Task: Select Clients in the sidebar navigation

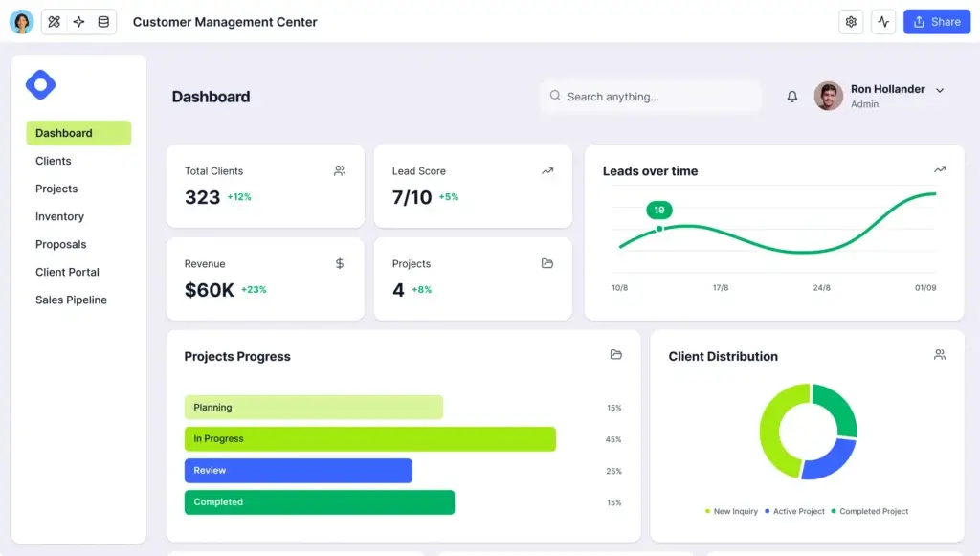Action: click(x=54, y=161)
